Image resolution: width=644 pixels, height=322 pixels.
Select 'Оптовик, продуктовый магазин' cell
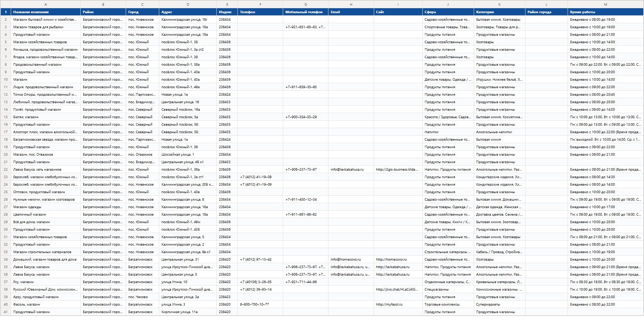pos(46,192)
